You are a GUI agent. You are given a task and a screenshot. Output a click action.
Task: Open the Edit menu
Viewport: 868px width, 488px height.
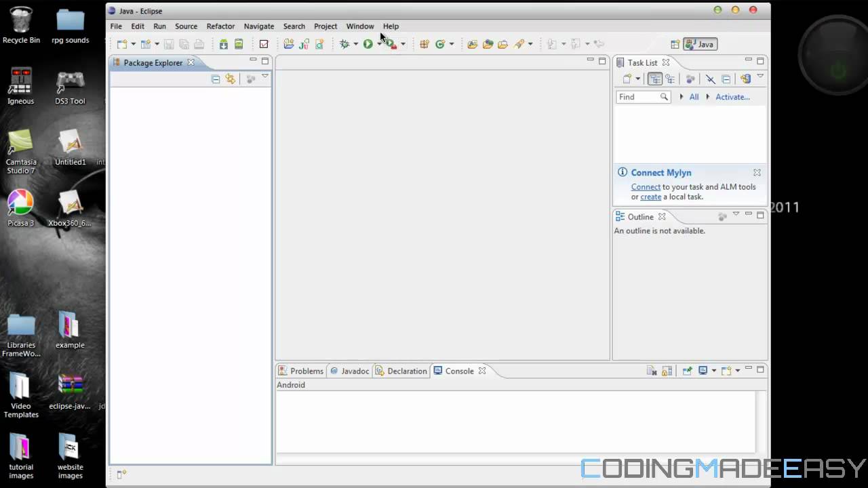click(138, 26)
